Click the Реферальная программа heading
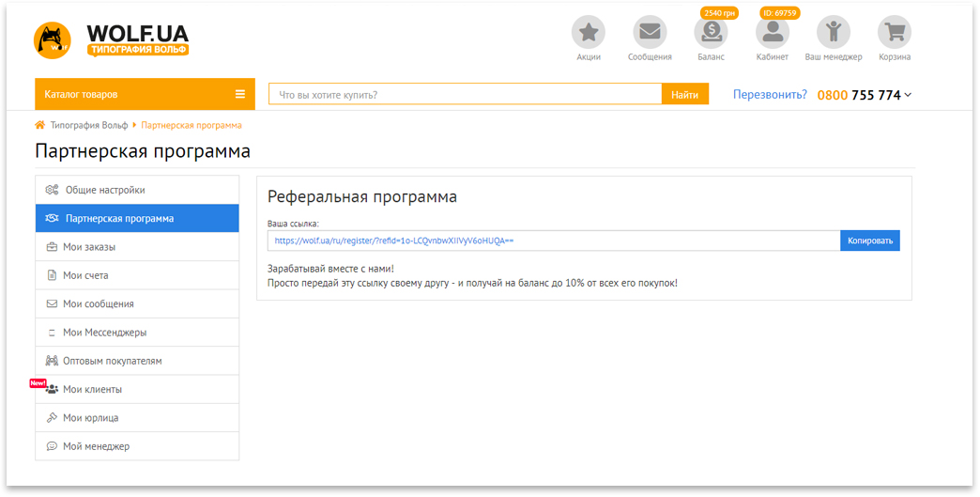Viewport: 980px width, 497px height. 362,197
